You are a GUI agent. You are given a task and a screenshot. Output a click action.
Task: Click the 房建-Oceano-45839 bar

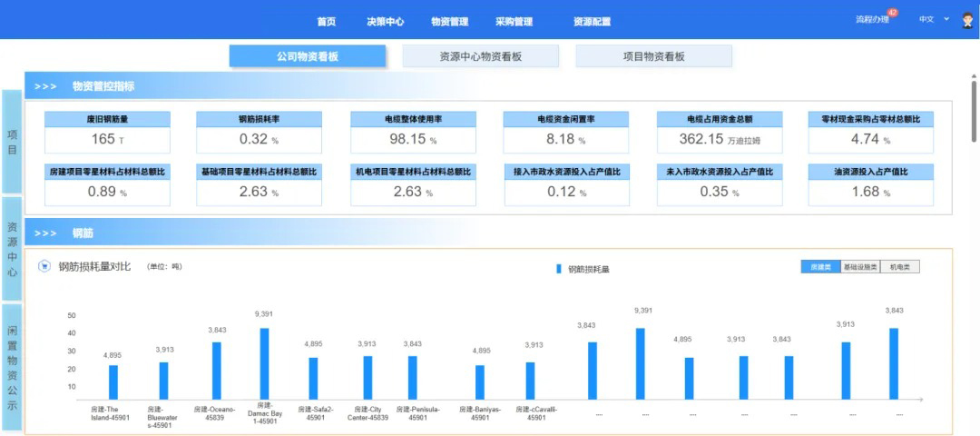pyautogui.click(x=216, y=371)
